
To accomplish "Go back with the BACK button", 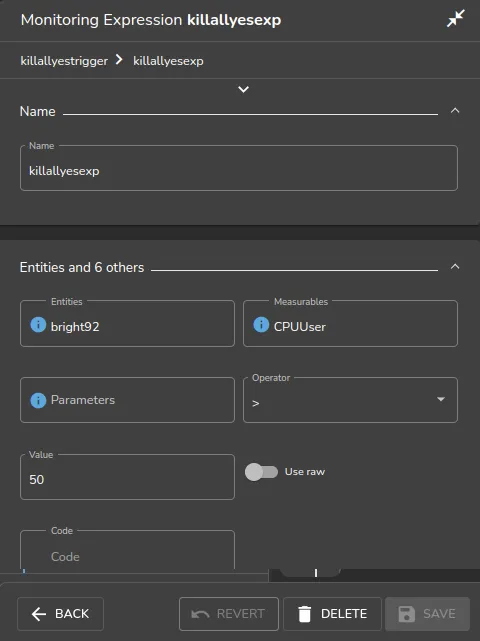I will [x=61, y=614].
